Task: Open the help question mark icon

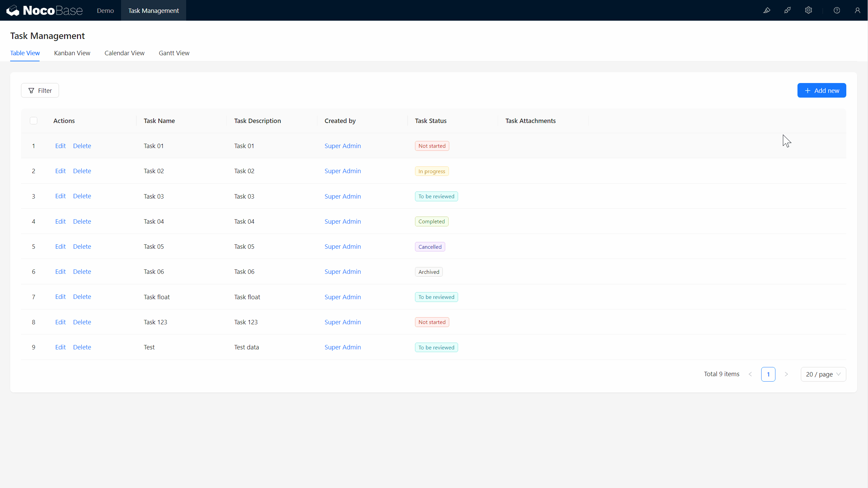Action: coord(837,11)
